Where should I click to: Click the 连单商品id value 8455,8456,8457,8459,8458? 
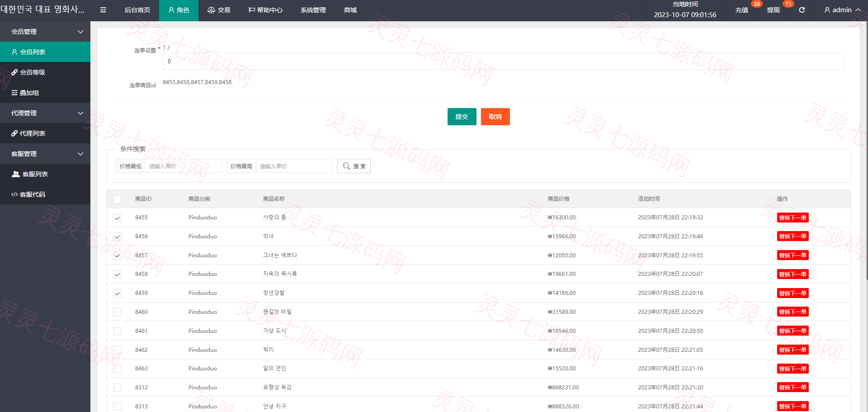(x=197, y=82)
